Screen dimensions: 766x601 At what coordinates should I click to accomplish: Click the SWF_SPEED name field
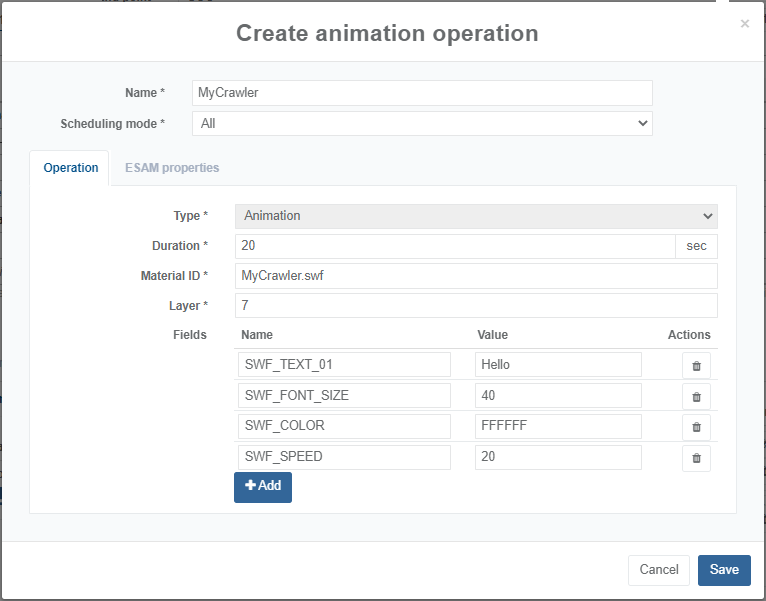coord(344,458)
